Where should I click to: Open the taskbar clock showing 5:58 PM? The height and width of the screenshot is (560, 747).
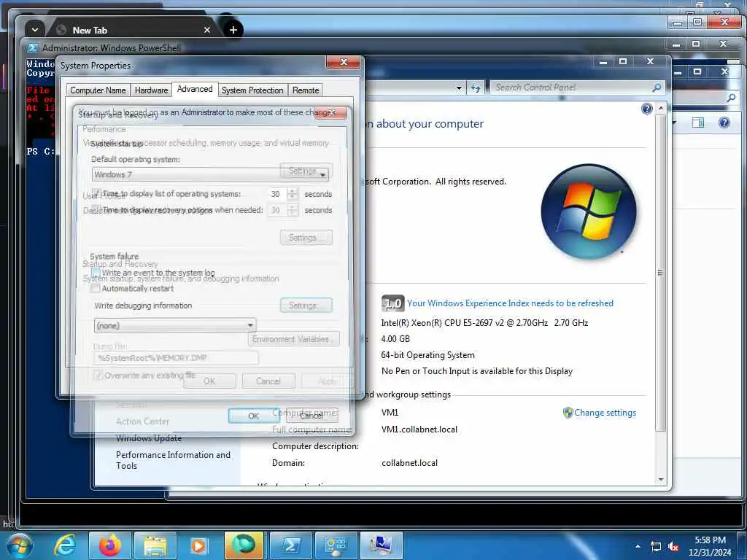pos(710,546)
